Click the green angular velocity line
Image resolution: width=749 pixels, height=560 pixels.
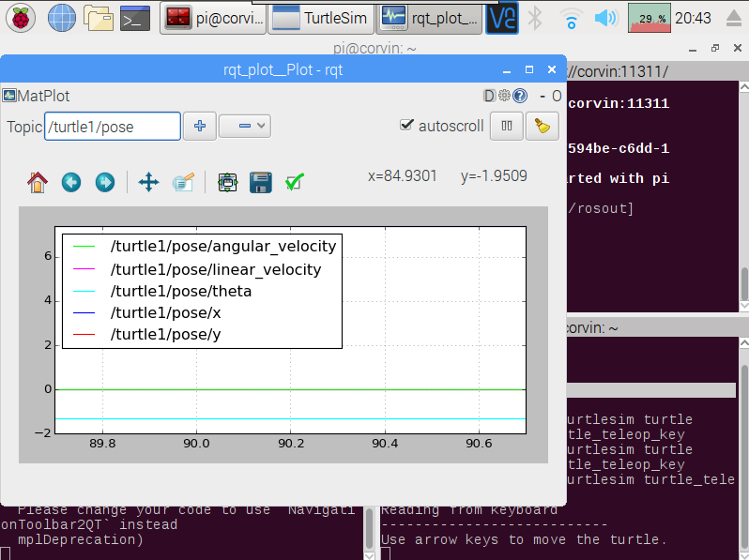290,389
